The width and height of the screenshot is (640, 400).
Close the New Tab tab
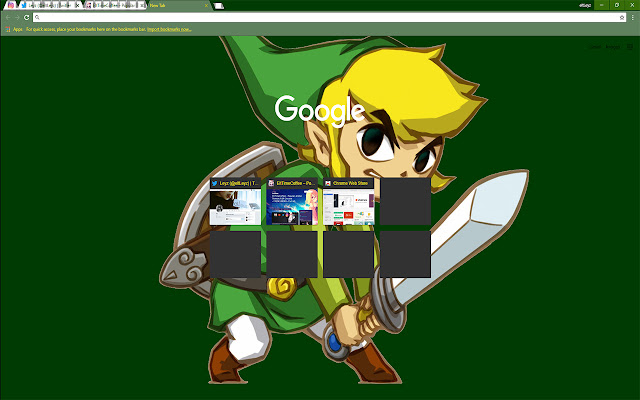[x=206, y=6]
